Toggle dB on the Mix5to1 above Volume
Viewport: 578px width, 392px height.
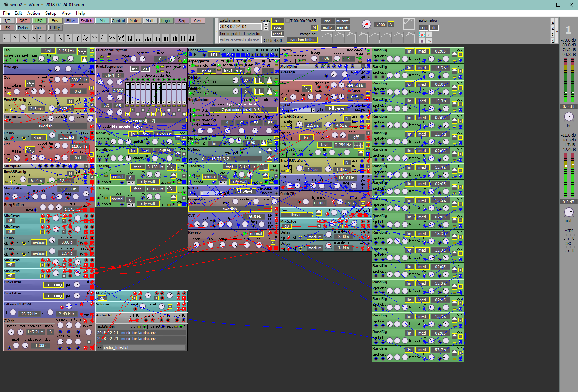point(102,298)
